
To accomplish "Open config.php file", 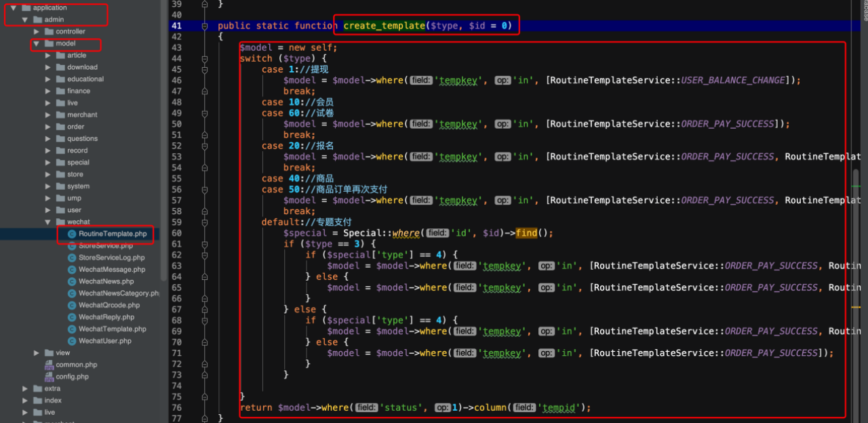I will [73, 376].
